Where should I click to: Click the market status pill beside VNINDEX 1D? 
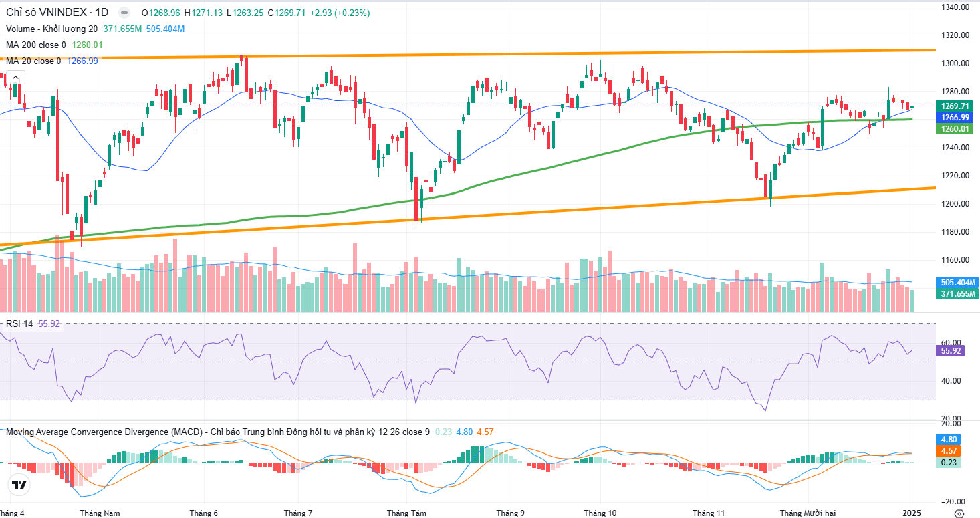pos(124,13)
